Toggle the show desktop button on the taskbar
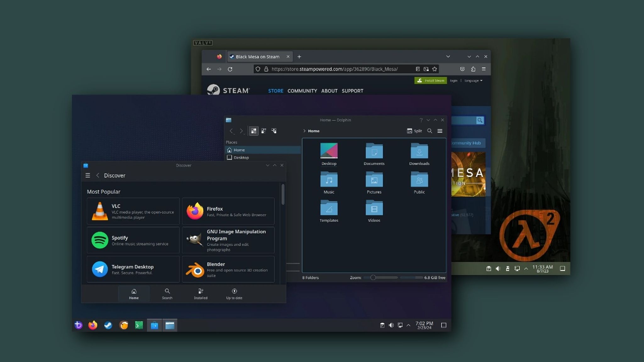 coord(443,325)
